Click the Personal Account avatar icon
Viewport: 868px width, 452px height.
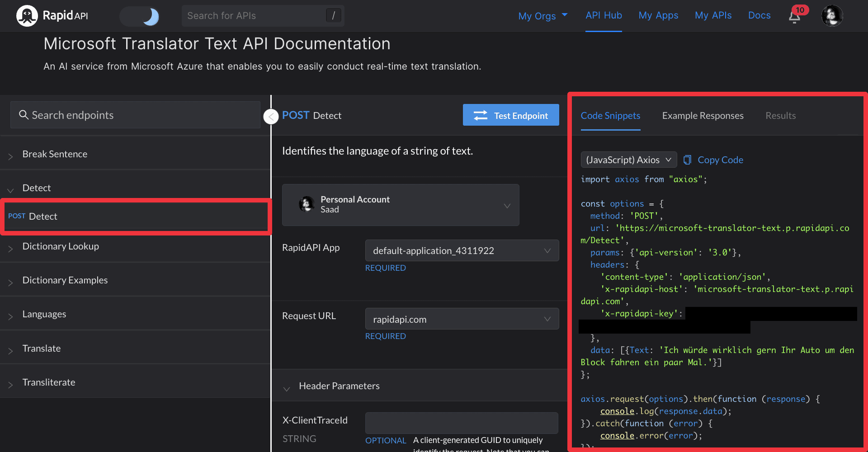click(307, 204)
